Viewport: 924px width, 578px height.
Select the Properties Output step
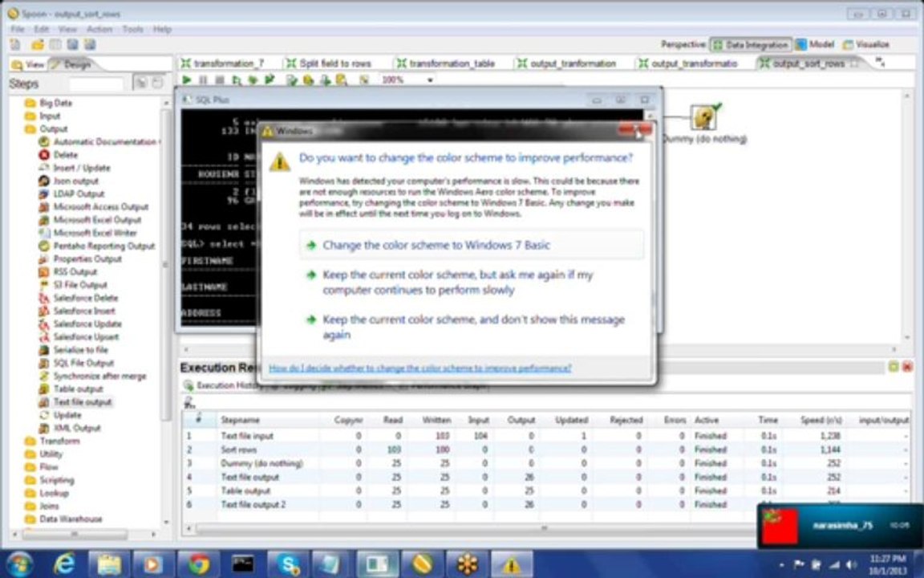point(87,258)
